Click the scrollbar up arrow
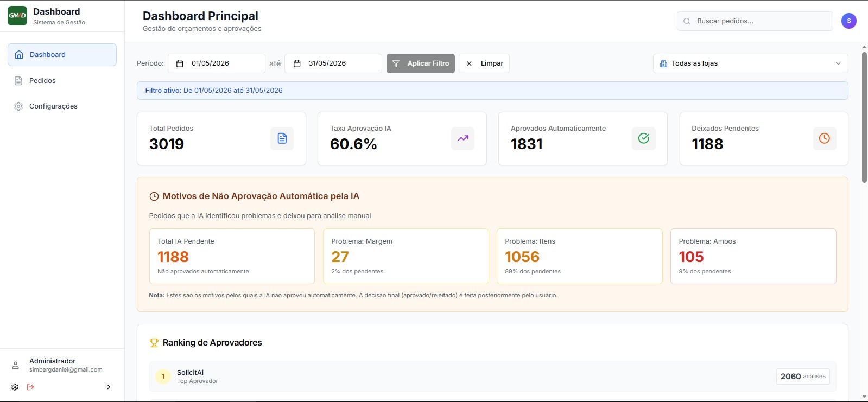Viewport: 868px width, 402px height. pyautogui.click(x=864, y=47)
